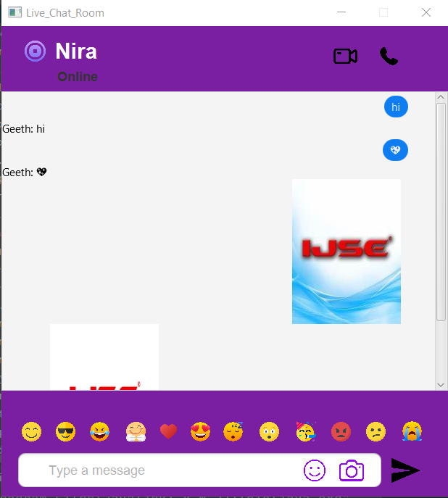Click scrollbar down arrow in chat

pos(441,385)
